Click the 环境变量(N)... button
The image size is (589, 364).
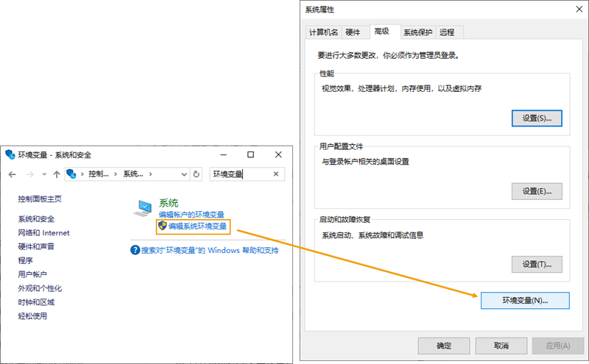(x=524, y=300)
